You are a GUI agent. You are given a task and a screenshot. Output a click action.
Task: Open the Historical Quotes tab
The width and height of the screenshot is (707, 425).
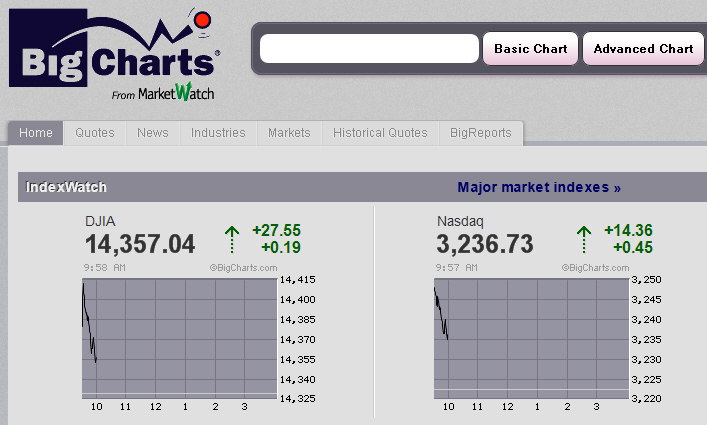point(380,133)
